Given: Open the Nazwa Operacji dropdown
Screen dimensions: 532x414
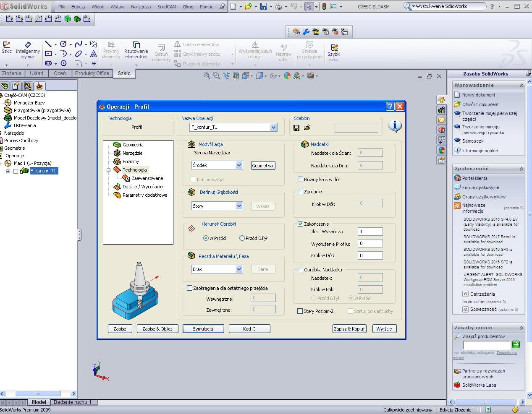Looking at the screenshot, I should 273,127.
